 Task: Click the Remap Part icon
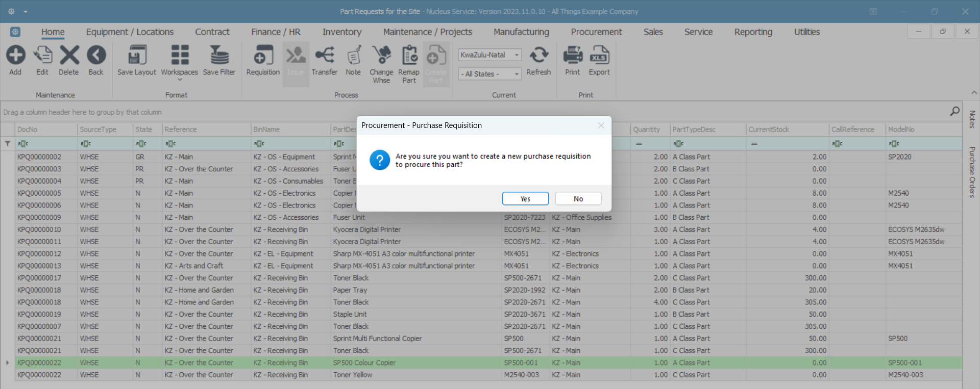point(409,55)
